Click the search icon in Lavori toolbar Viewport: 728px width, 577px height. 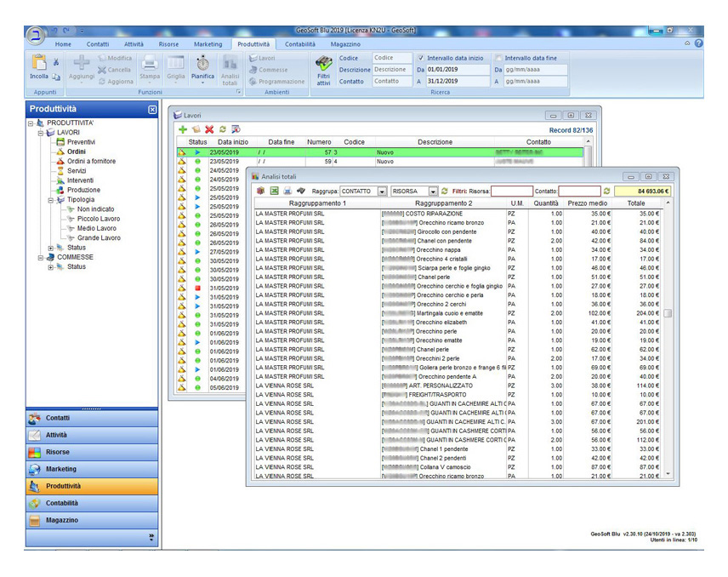coord(236,129)
